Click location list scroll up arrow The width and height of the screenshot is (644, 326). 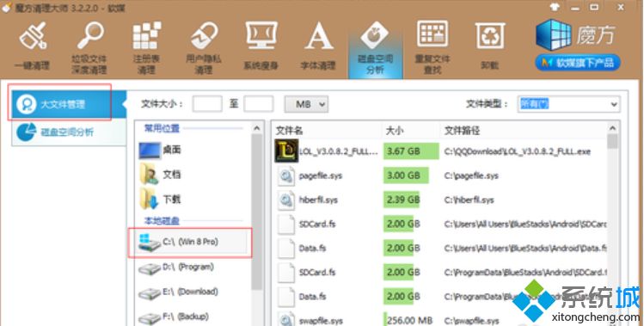click(257, 128)
